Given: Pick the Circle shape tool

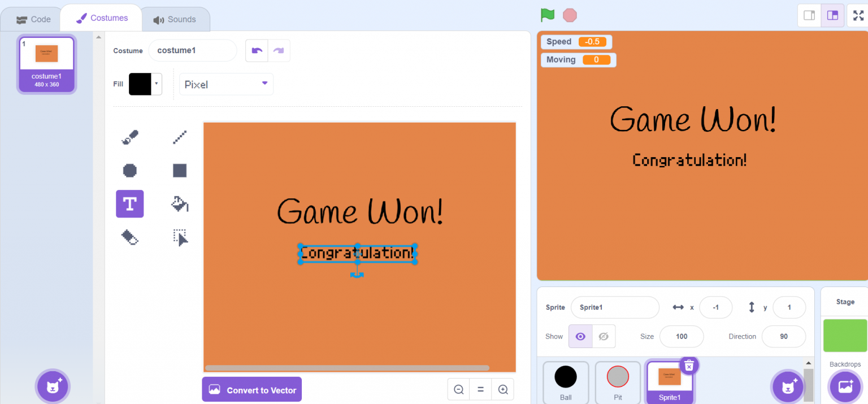Looking at the screenshot, I should (x=129, y=170).
